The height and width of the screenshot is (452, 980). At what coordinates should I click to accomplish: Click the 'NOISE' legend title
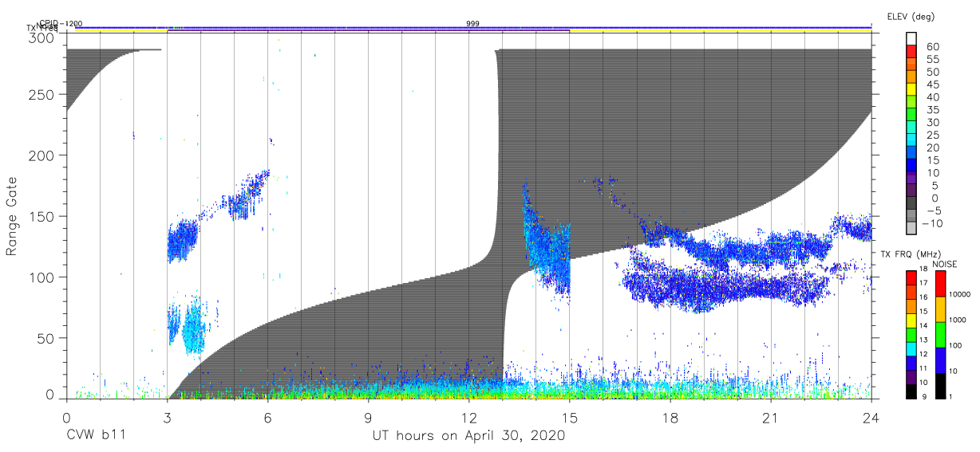(x=945, y=264)
